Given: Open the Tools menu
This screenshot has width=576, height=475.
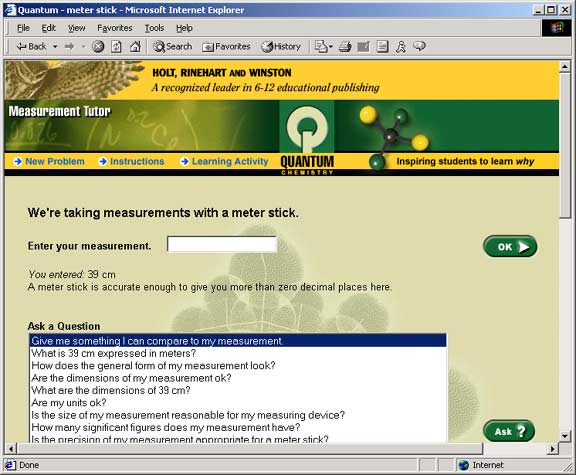Looking at the screenshot, I should 154,28.
